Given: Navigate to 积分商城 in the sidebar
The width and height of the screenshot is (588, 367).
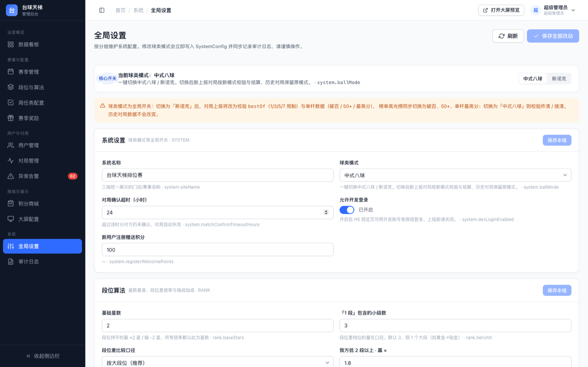Looking at the screenshot, I should (42, 204).
